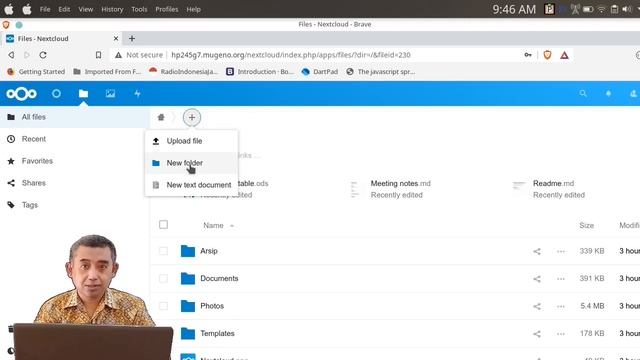Select the Photos folder checkbox
The image size is (640, 360).
(x=163, y=306)
